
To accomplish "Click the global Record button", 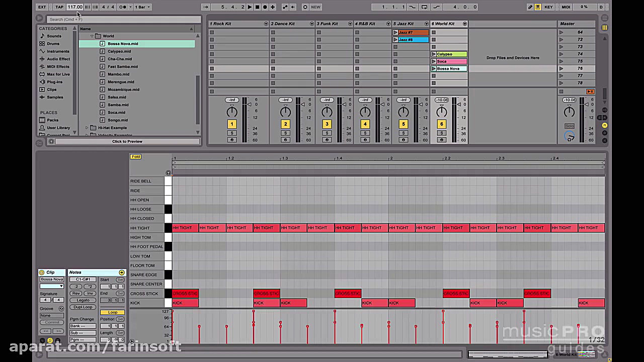I will tap(265, 7).
